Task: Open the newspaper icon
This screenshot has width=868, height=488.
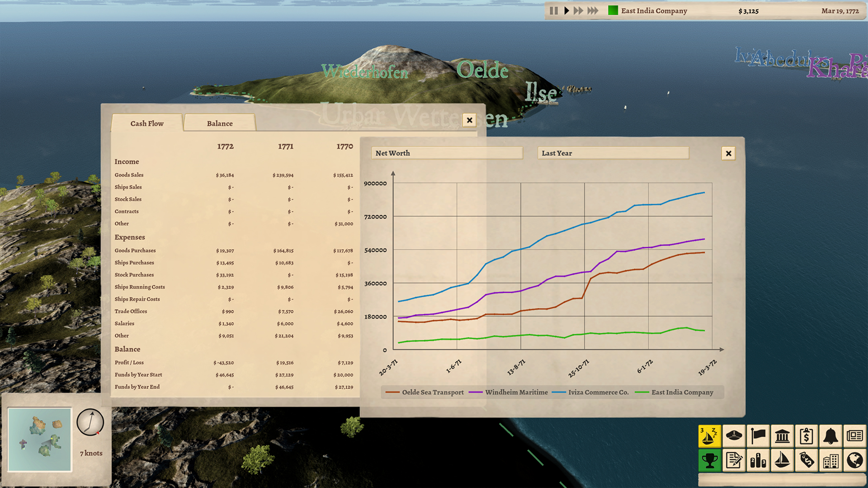Action: (x=856, y=436)
